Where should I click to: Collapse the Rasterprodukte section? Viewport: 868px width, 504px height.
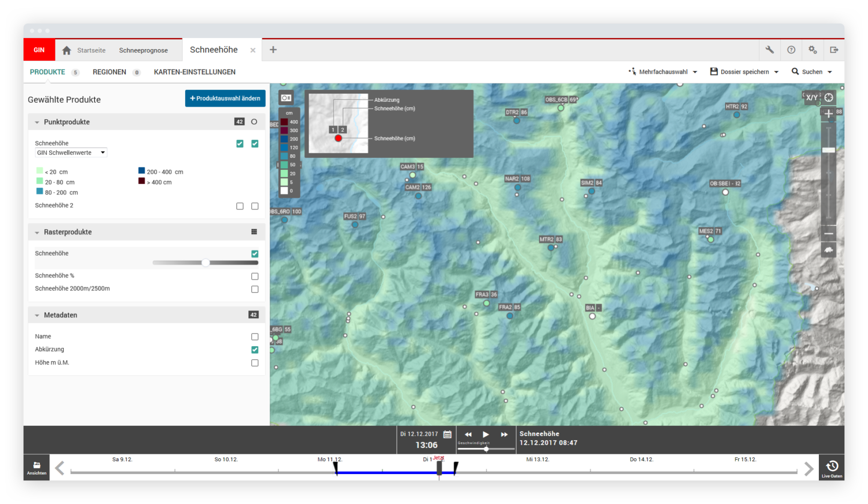click(37, 232)
